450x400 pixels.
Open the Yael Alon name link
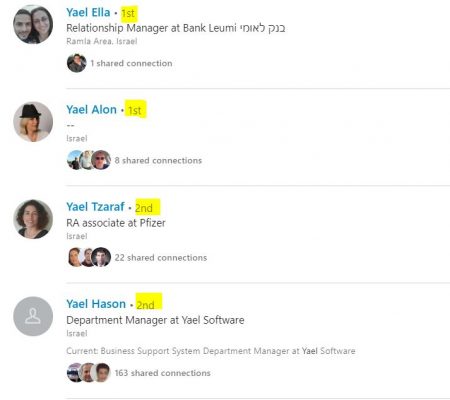click(x=91, y=110)
